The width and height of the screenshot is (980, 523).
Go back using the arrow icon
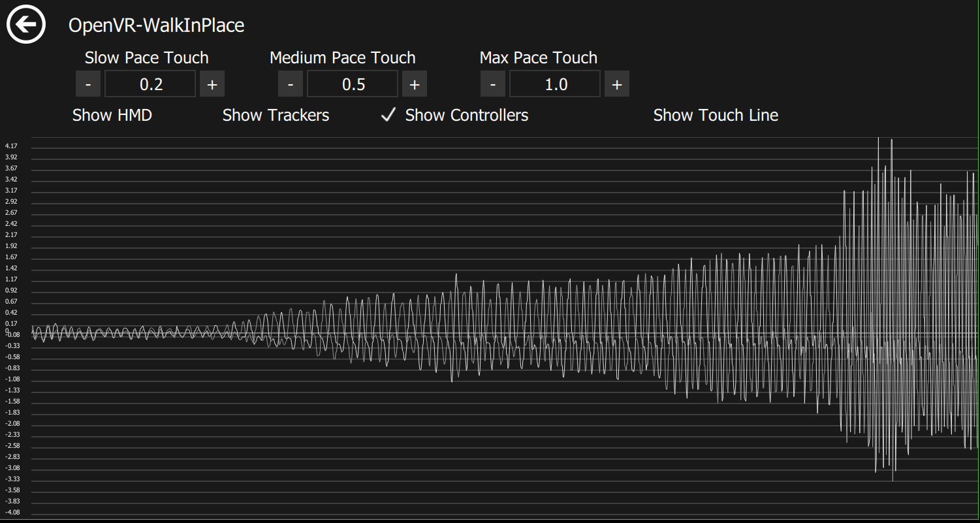point(26,25)
